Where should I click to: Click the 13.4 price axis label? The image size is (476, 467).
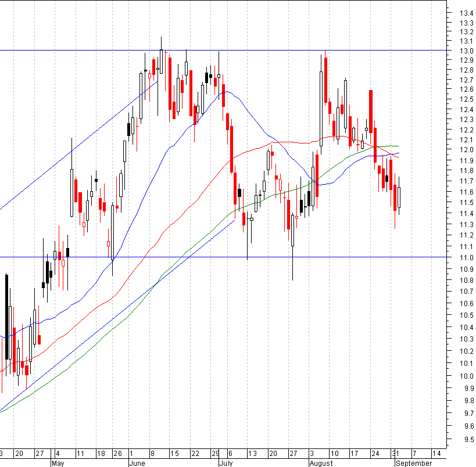coord(466,13)
